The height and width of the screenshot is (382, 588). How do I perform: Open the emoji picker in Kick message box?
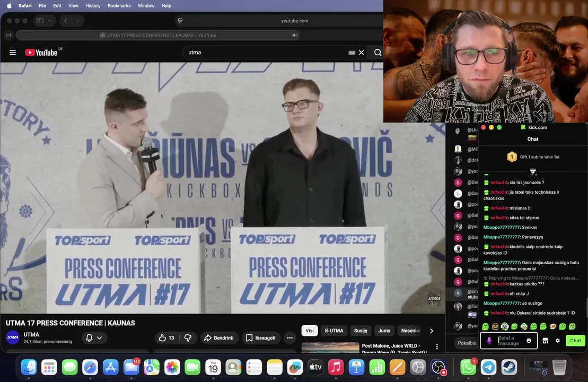coord(529,341)
